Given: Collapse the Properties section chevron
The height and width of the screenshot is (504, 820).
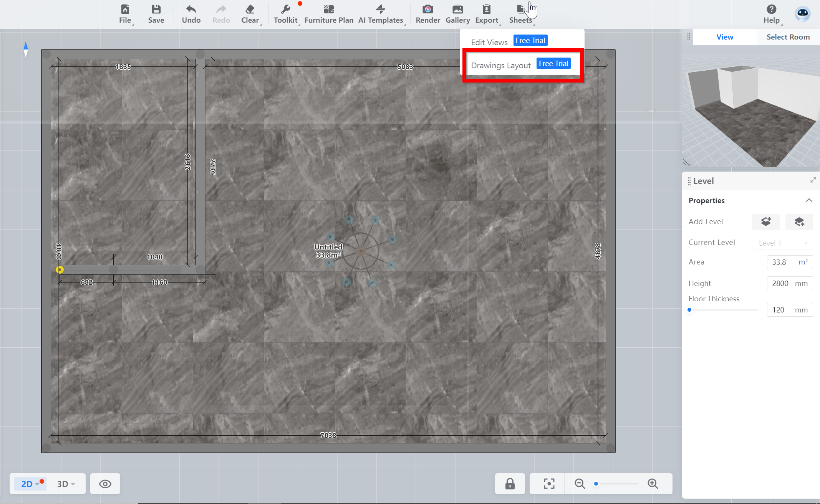Looking at the screenshot, I should click(x=809, y=200).
